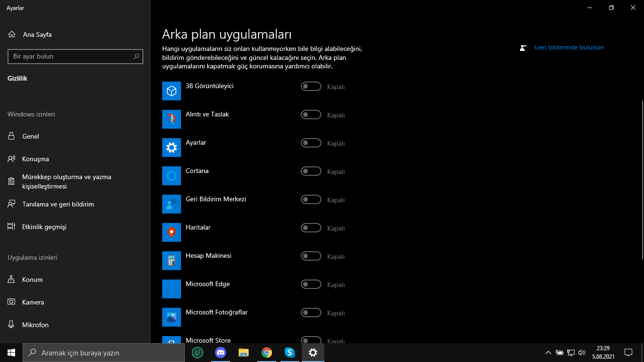Show hidden system tray icons

click(x=548, y=353)
